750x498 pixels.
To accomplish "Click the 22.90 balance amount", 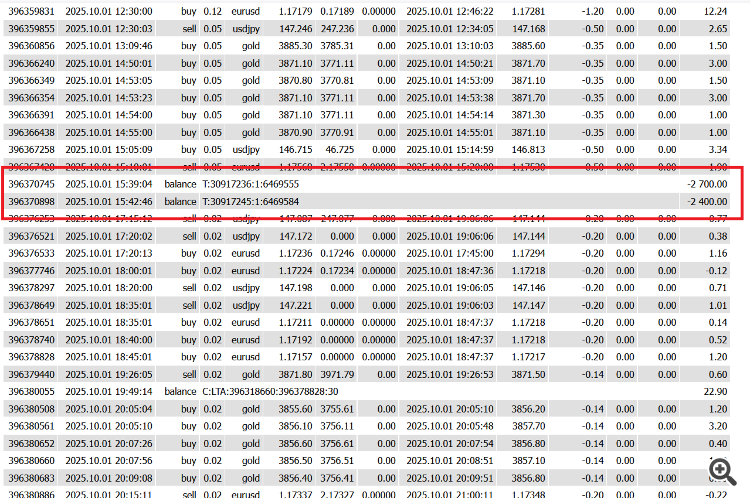I will 716,391.
